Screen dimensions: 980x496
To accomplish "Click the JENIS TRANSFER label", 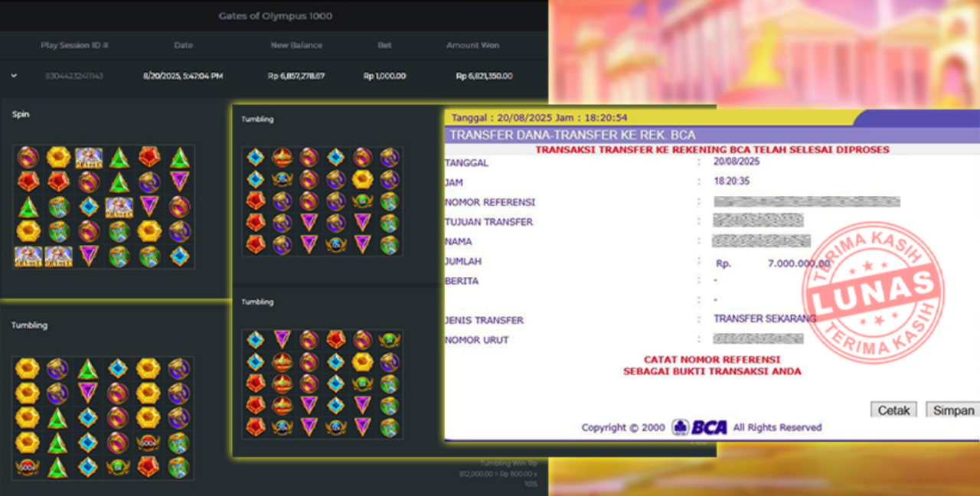I will click(484, 321).
